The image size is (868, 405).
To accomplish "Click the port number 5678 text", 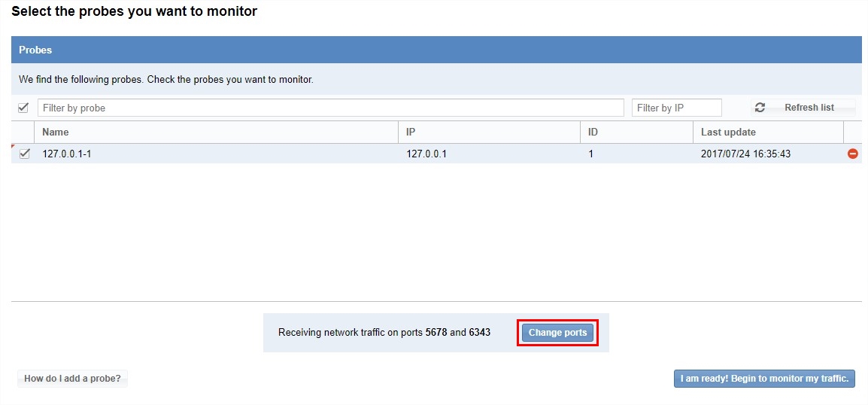I will click(x=436, y=332).
